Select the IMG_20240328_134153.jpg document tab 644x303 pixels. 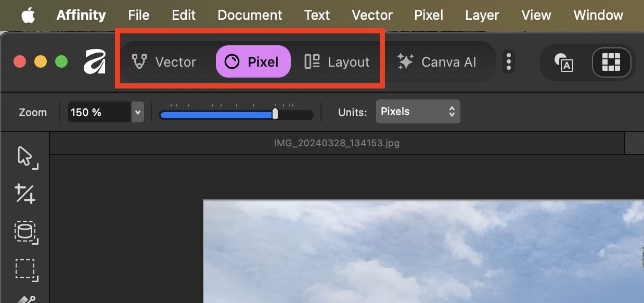(x=337, y=143)
